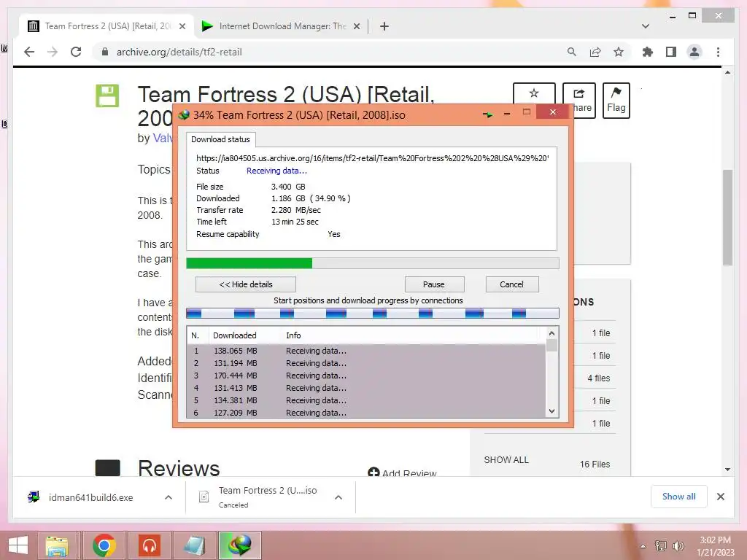Toggle Chrome side panel icon
Image resolution: width=747 pixels, height=560 pixels.
(671, 52)
